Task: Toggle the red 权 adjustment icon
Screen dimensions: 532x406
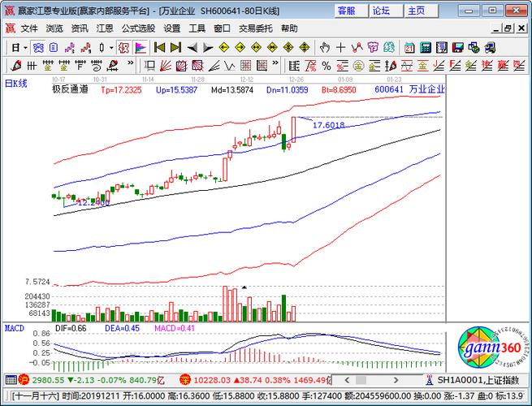Action: click(123, 48)
